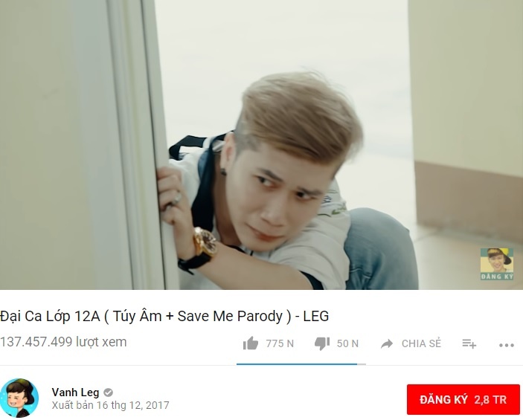Image resolution: width=523 pixels, height=420 pixels.
Task: Click the ĐĂNG KÝ watermark in video
Action: [x=497, y=264]
